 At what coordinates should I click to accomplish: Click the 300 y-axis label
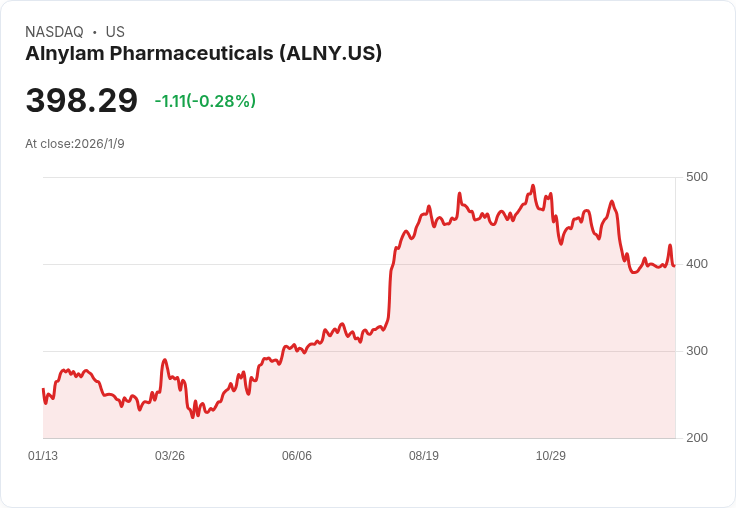click(x=697, y=351)
